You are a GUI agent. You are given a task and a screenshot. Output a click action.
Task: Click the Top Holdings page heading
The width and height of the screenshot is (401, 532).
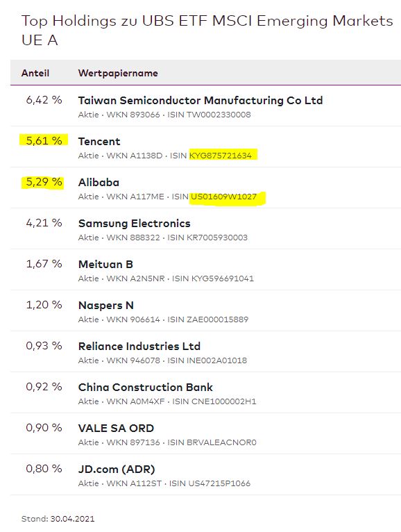click(207, 31)
